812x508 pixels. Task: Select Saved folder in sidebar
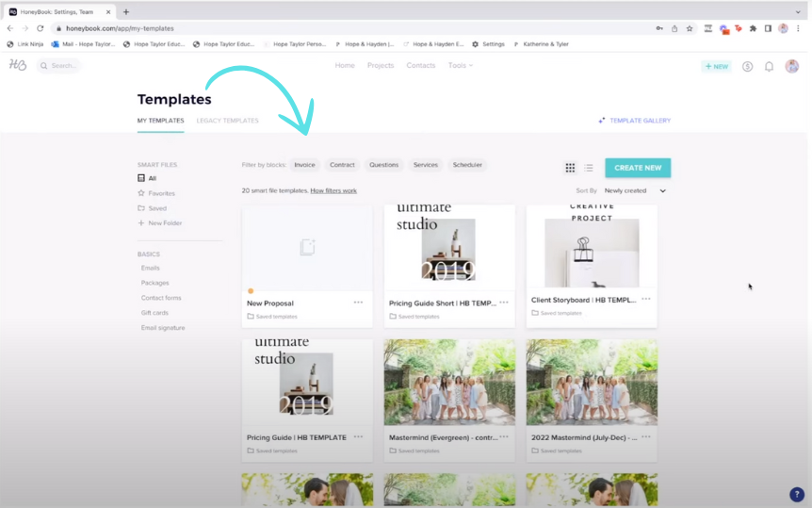[x=153, y=208]
